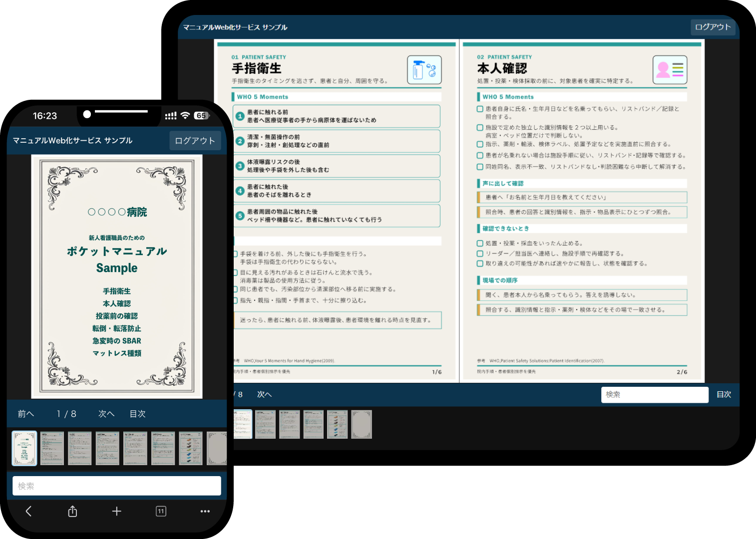The width and height of the screenshot is (756, 539).
Task: Focus the 検索 field on the tablet
Action: [655, 394]
